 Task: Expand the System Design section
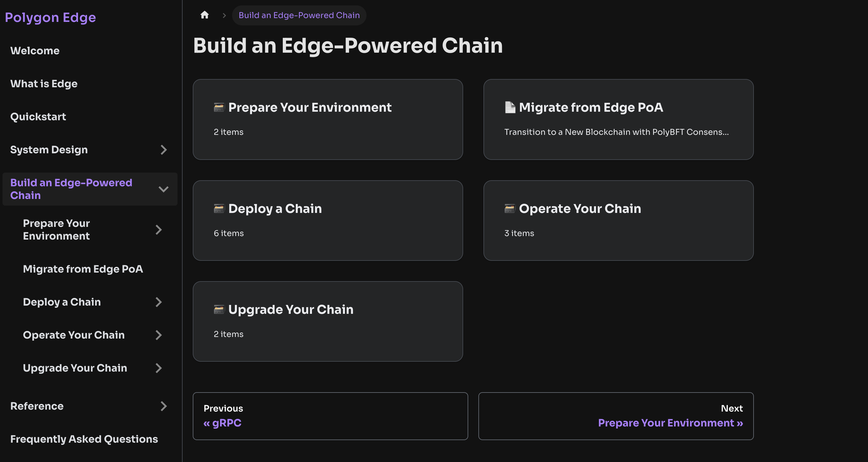(x=164, y=150)
